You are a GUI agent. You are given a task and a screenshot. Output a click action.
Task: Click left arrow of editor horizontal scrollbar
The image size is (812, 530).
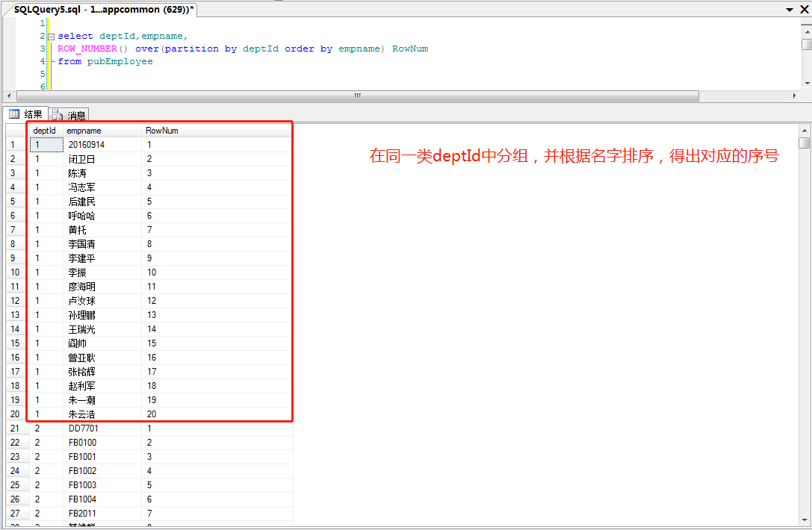(x=9, y=96)
